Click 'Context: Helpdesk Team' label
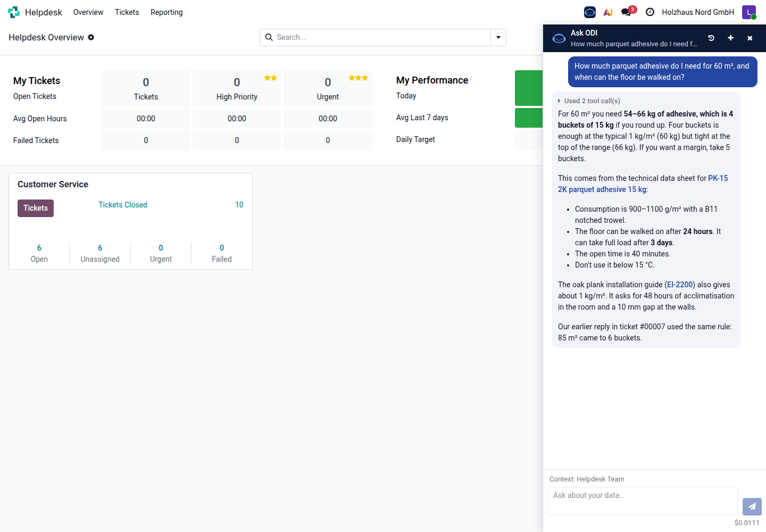The image size is (766, 532). (587, 479)
